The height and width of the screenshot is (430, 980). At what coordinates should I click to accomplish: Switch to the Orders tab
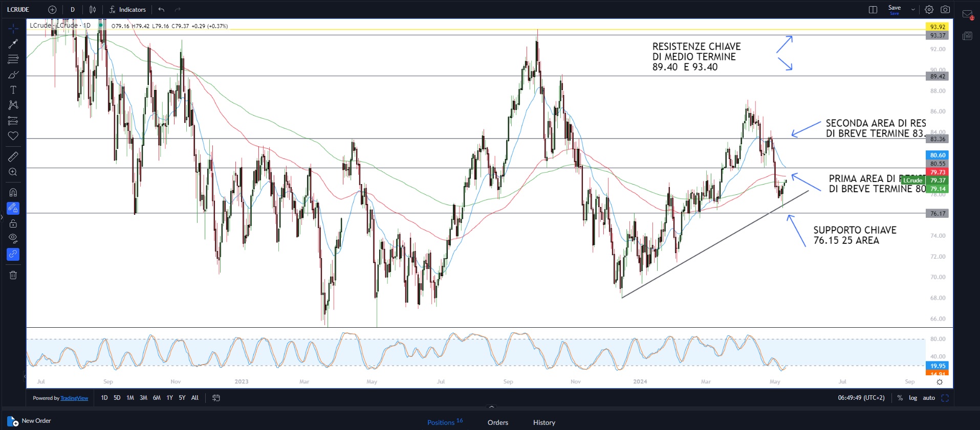(x=497, y=422)
